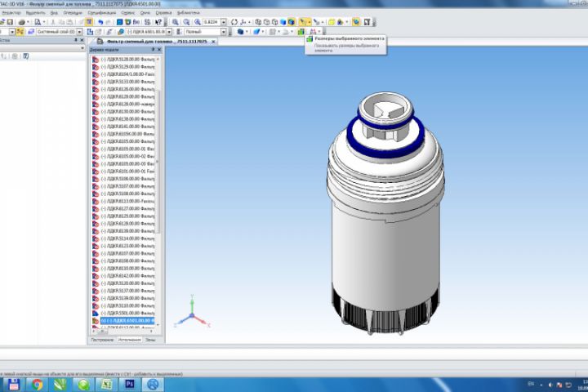This screenshot has width=588, height=392.
Task: Click the Rebuild circular arrows icon
Action: pyautogui.click(x=234, y=22)
